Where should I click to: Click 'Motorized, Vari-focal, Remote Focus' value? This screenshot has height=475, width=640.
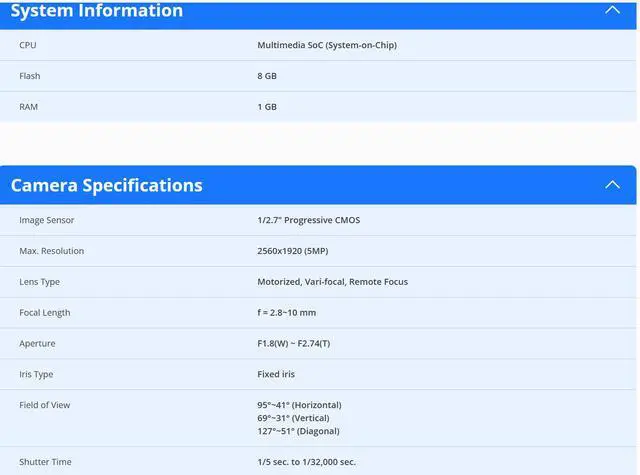tap(333, 282)
